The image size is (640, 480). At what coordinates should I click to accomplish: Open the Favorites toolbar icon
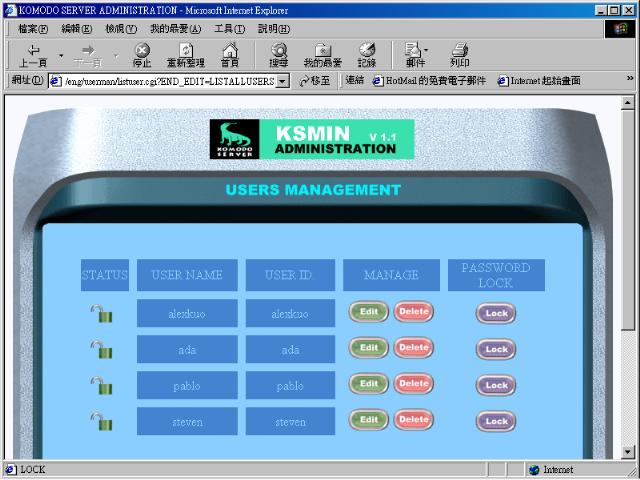(323, 53)
